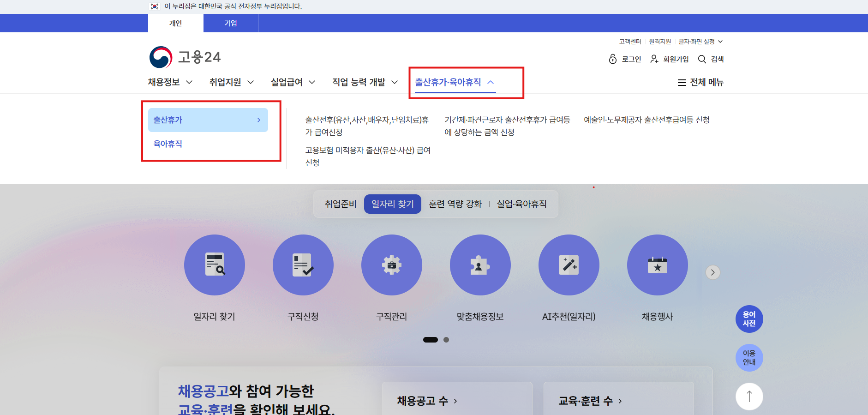Image resolution: width=868 pixels, height=415 pixels.
Task: Select the 일자리 찾기 pill tab
Action: click(x=393, y=204)
